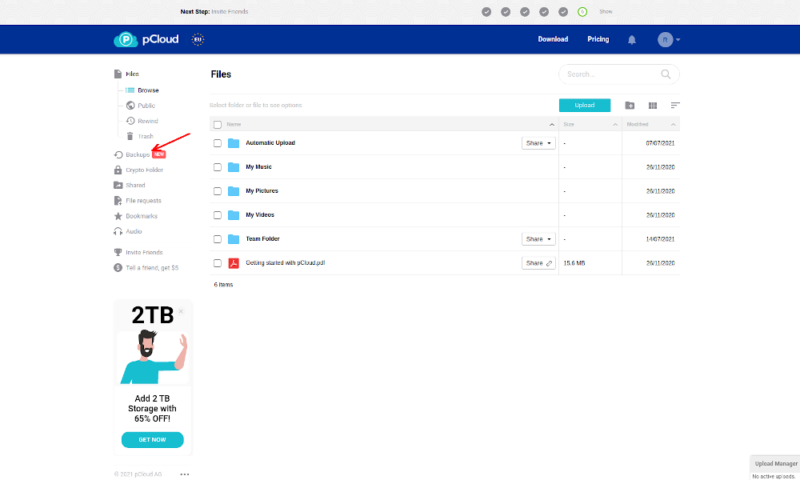
Task: Open Public under Files
Action: [141, 106]
